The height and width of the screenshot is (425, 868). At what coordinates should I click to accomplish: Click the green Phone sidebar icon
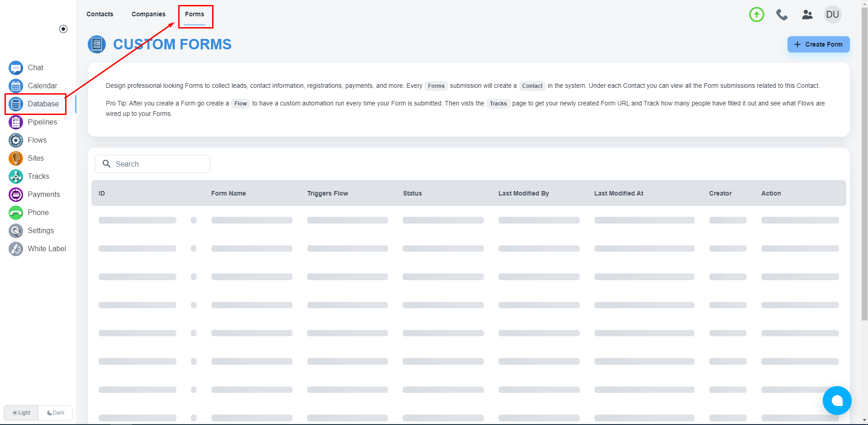[16, 213]
